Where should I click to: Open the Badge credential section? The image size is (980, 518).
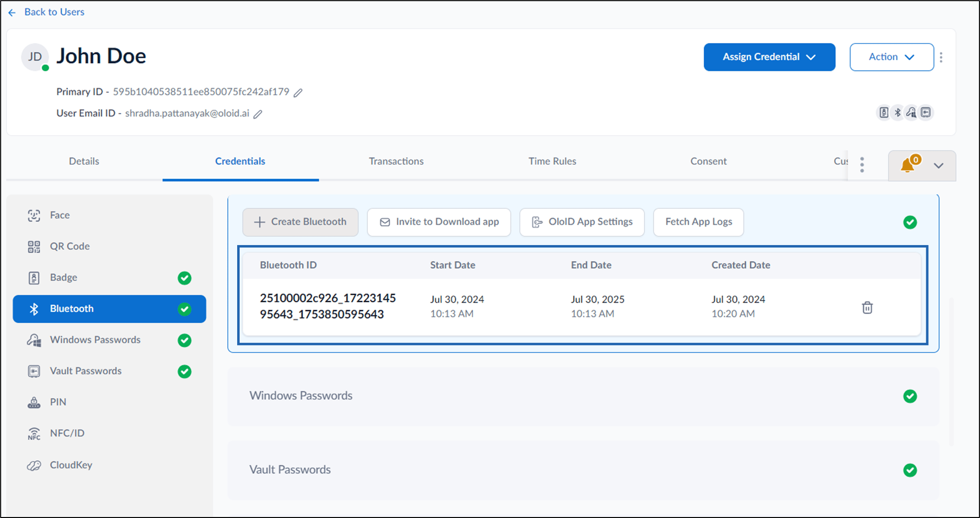click(x=110, y=278)
